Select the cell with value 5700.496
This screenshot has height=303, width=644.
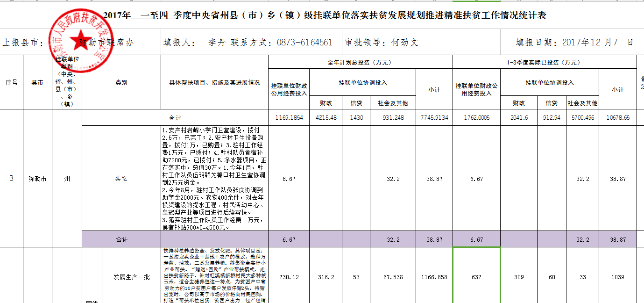pos(582,118)
